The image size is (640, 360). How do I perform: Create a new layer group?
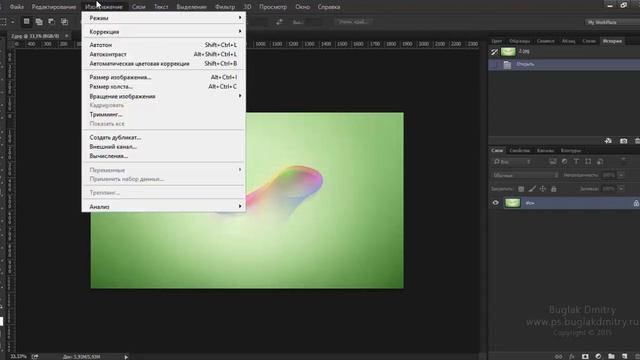[611, 356]
